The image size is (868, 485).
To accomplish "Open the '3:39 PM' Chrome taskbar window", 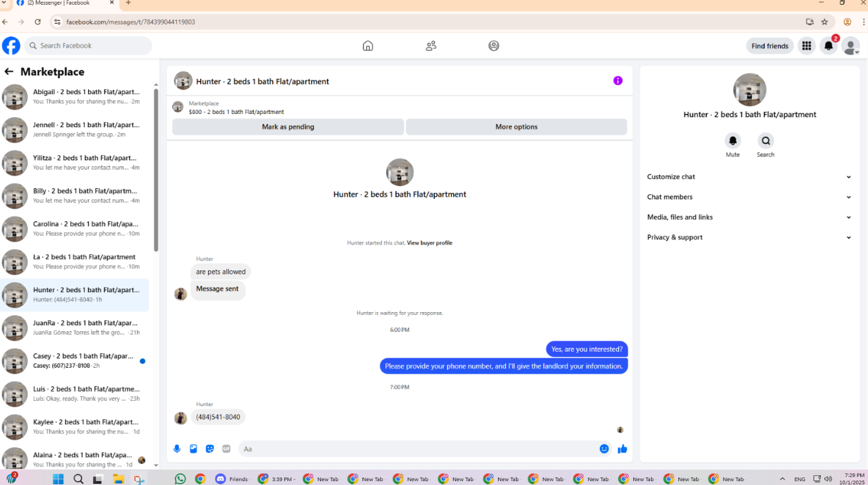I will pyautogui.click(x=277, y=478).
